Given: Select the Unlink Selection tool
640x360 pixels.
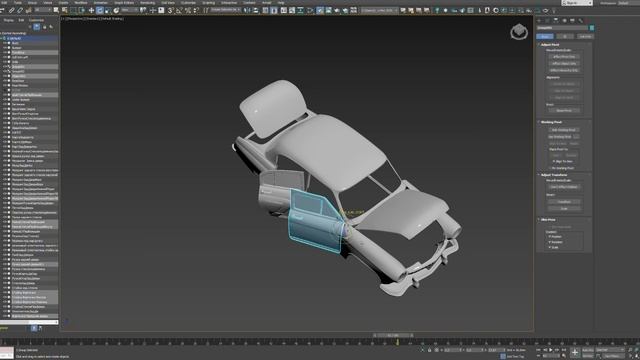Looking at the screenshot, I should [20, 10].
